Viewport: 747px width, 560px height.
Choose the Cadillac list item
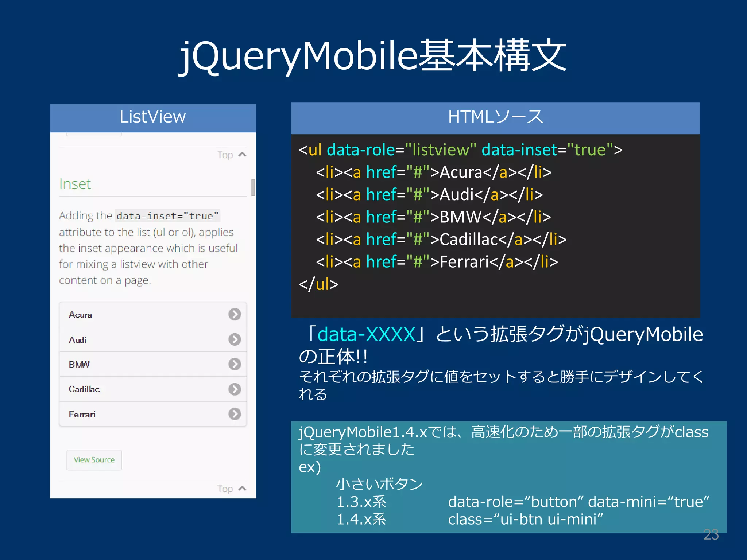(153, 389)
